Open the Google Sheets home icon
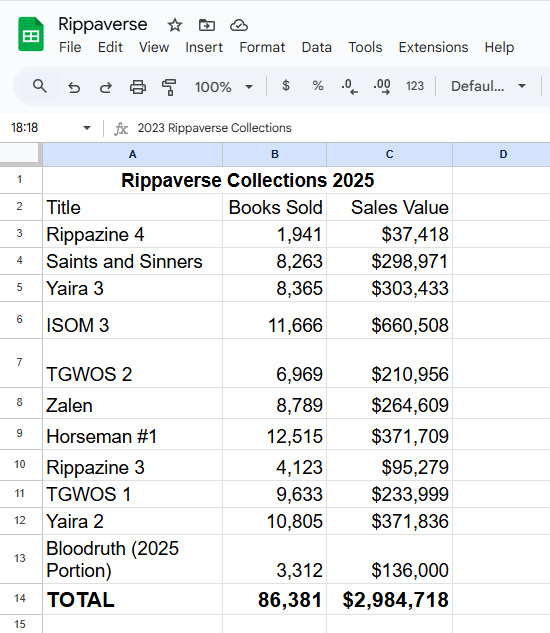 pos(31,34)
